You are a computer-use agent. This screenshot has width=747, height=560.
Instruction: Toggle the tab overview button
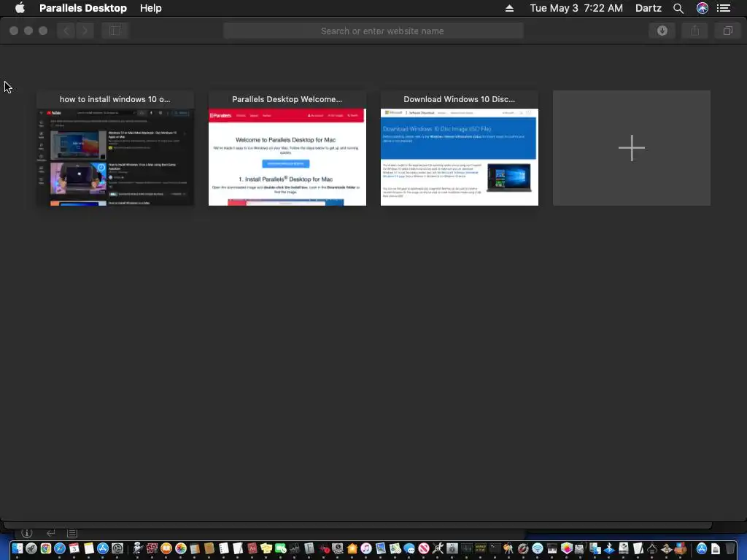tap(727, 31)
